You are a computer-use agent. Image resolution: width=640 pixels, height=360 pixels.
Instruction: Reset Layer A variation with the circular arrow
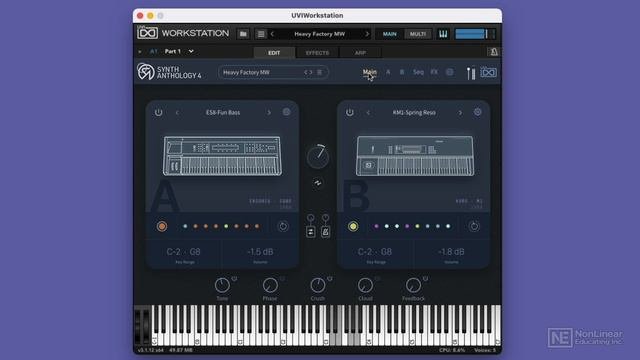(x=282, y=226)
